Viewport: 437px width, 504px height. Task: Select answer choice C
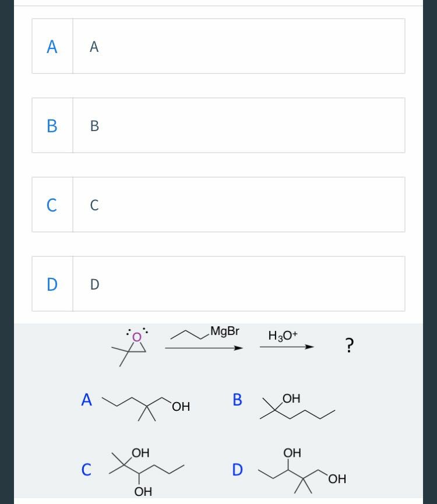click(218, 205)
